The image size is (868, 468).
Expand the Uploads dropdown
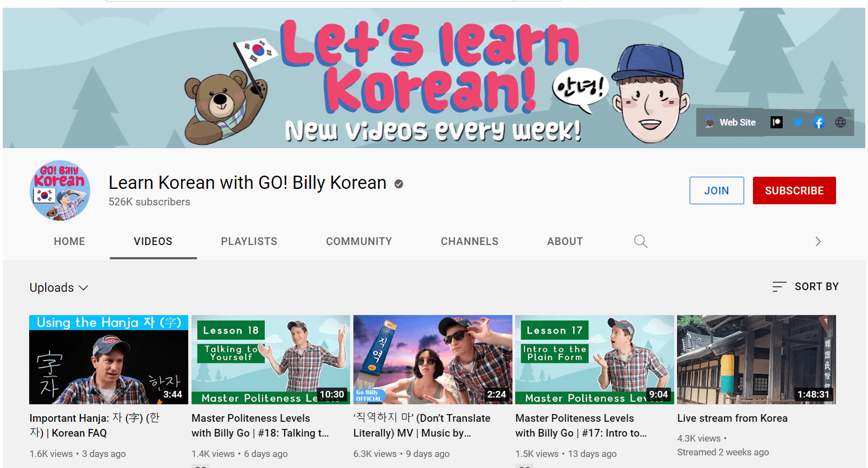[59, 287]
